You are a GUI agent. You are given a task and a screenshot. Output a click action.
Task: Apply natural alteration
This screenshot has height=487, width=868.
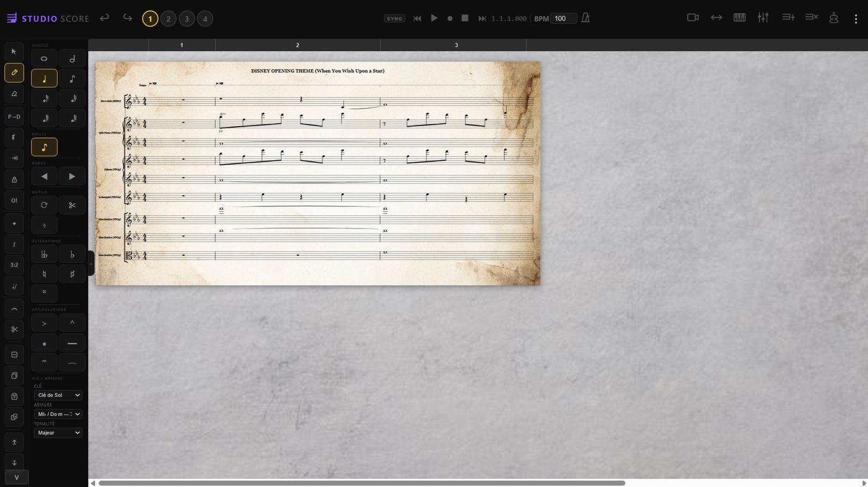(x=44, y=274)
